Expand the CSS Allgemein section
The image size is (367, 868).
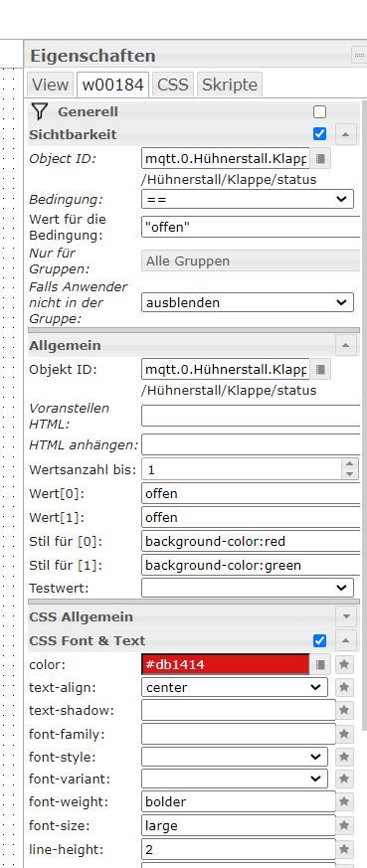(x=346, y=616)
